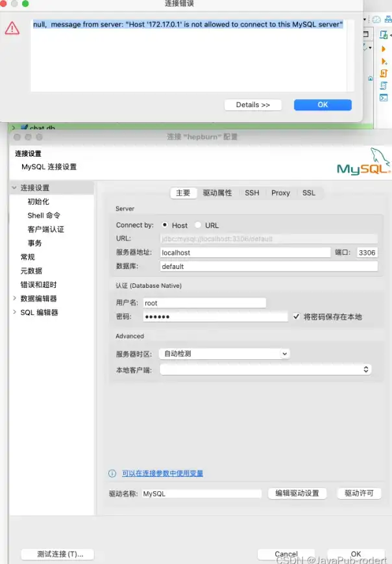392x564 pixels.
Task: Select the URL radio button
Action: 197,225
